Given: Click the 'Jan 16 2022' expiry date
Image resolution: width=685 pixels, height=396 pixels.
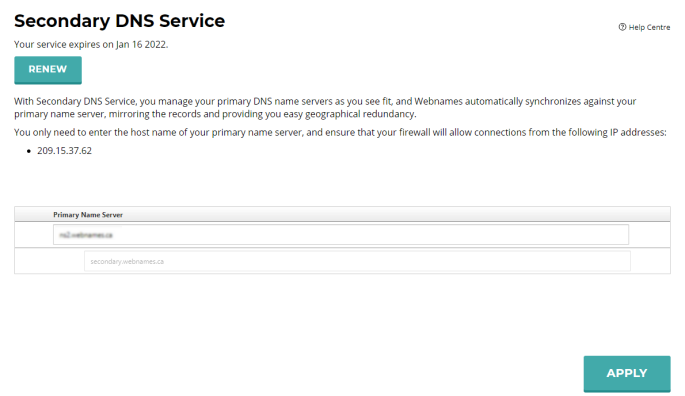Looking at the screenshot, I should click(x=141, y=45).
